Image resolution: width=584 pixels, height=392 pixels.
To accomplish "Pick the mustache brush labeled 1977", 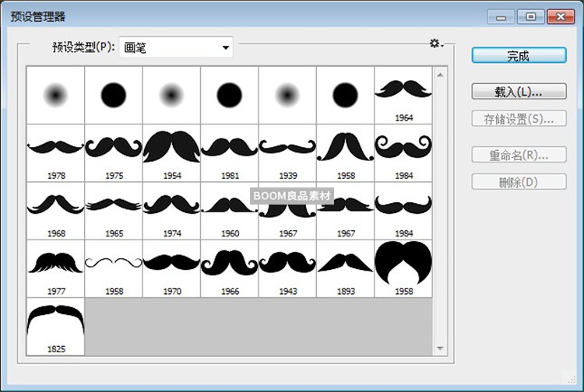I will 55,268.
